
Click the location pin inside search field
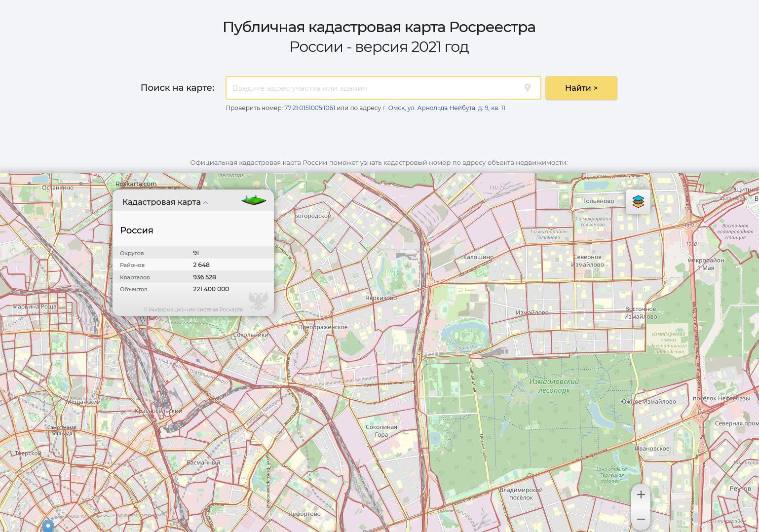tap(527, 88)
